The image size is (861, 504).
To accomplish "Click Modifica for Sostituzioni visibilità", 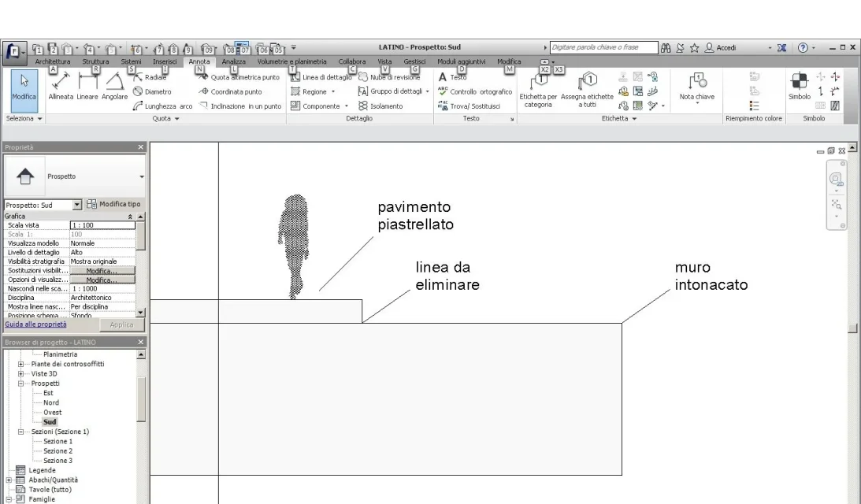I will (x=102, y=271).
